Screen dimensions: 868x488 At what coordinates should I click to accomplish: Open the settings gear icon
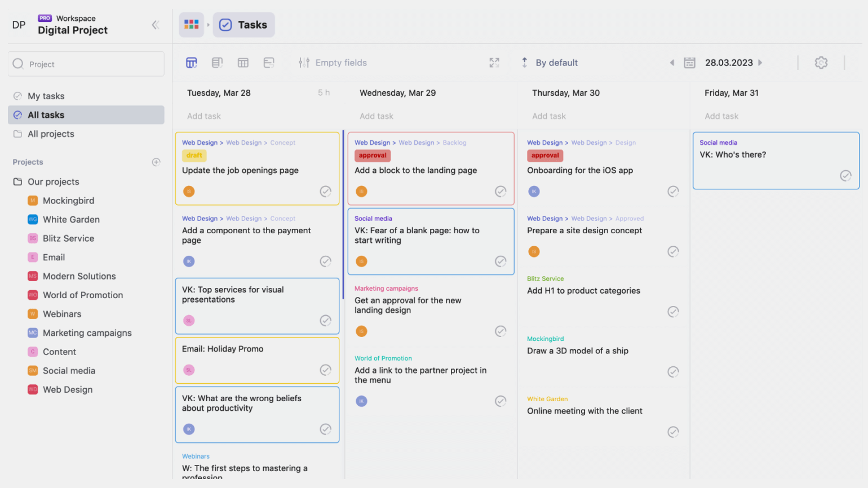[821, 63]
